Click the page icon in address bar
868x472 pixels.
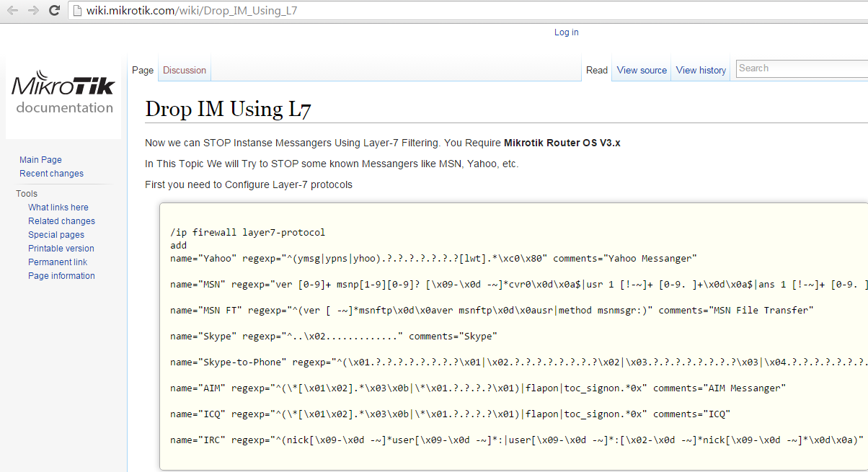(x=78, y=12)
